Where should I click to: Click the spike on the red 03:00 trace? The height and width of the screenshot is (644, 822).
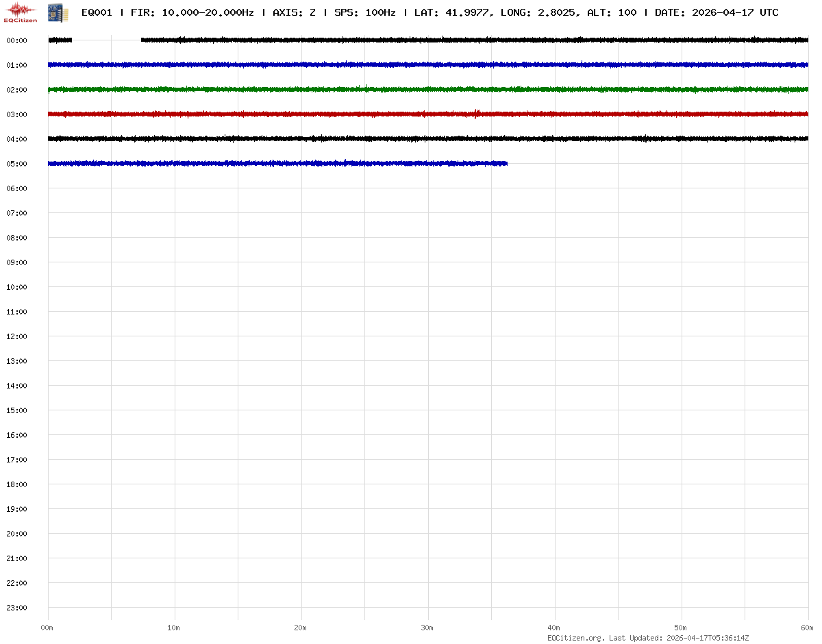pyautogui.click(x=475, y=114)
